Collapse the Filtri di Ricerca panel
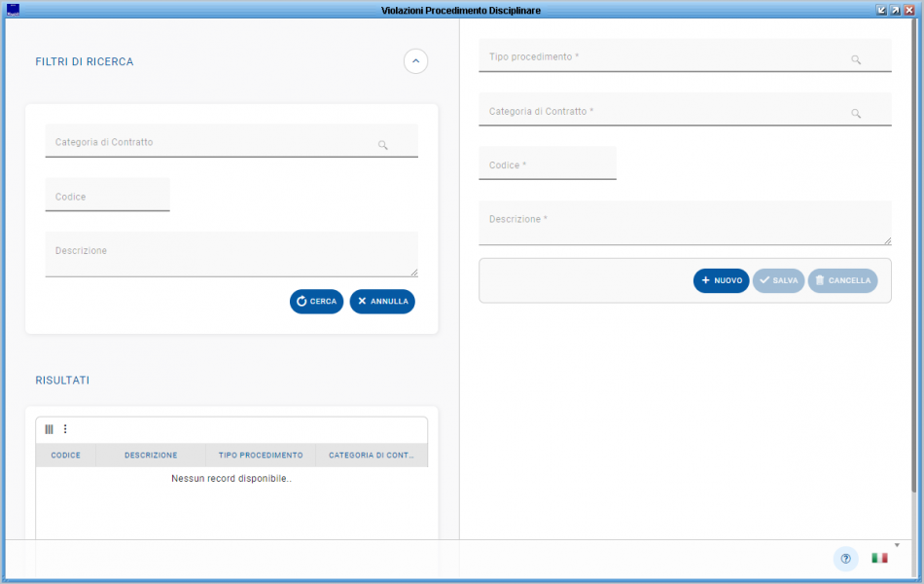The image size is (924, 584). (x=415, y=61)
